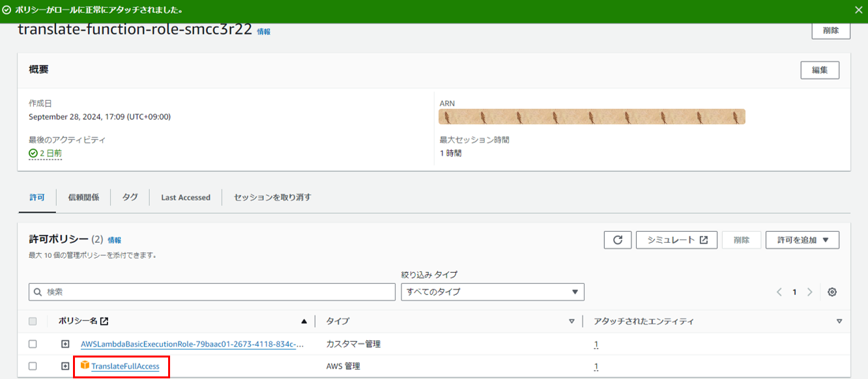Go to the next policies page arrow
The width and height of the screenshot is (868, 379).
pyautogui.click(x=810, y=292)
